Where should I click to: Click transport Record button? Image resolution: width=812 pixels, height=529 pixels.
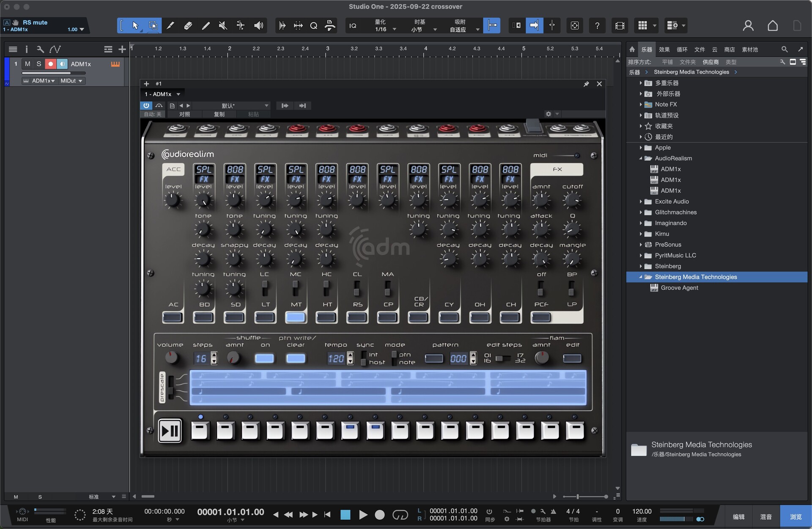(379, 515)
